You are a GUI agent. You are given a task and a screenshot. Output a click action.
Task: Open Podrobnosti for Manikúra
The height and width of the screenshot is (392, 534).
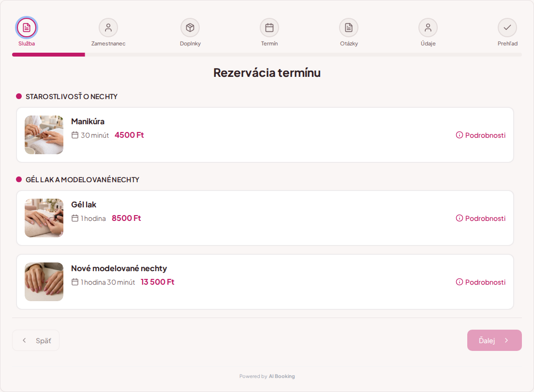[480, 135]
